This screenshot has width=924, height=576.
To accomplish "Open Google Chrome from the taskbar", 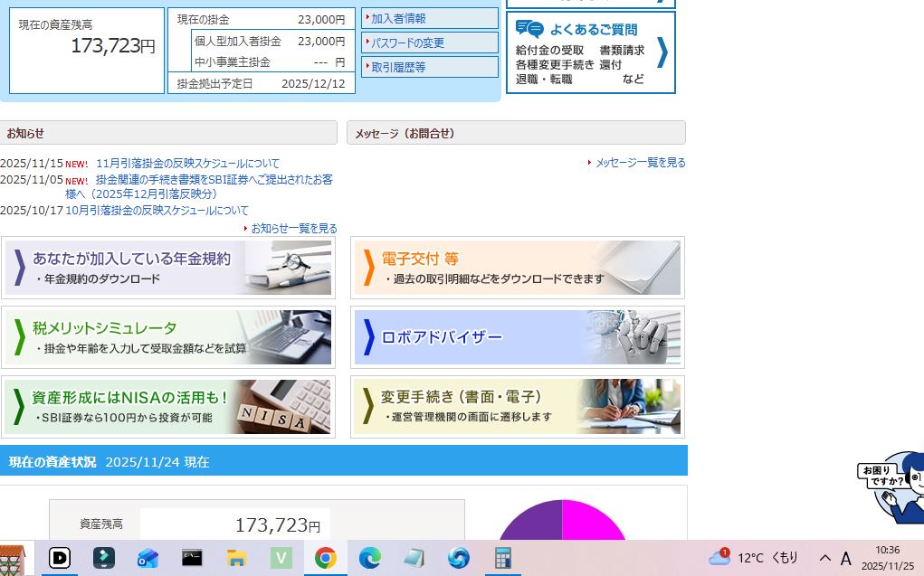I will (326, 558).
